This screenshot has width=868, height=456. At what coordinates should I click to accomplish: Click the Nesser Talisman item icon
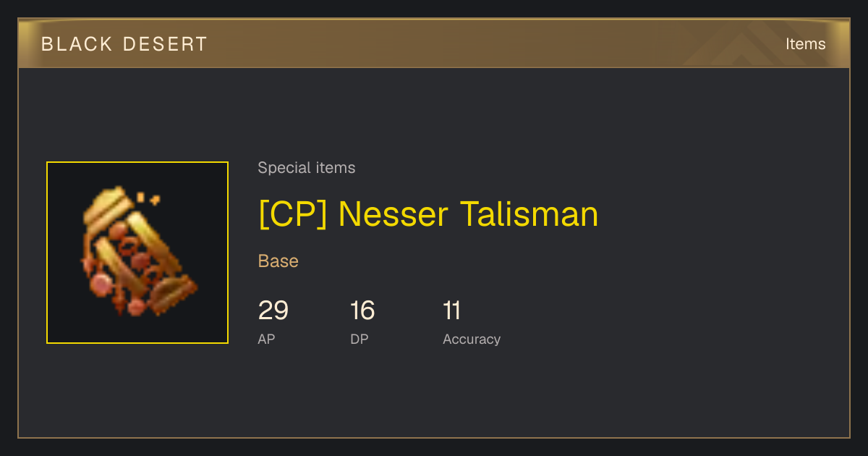click(x=137, y=253)
